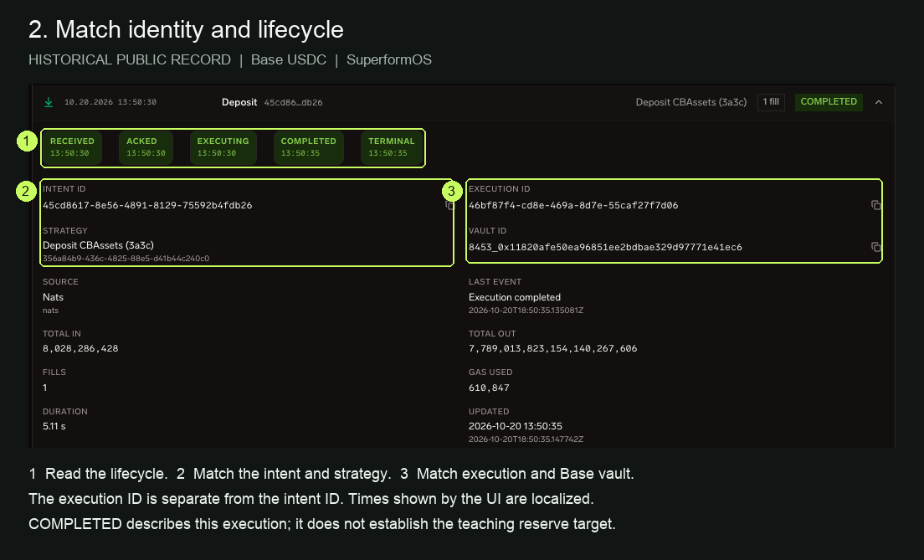The width and height of the screenshot is (924, 560).
Task: Click strategy UUID 356a84b9-436c-4825-88e5-d41b44c240c0
Action: tap(126, 258)
